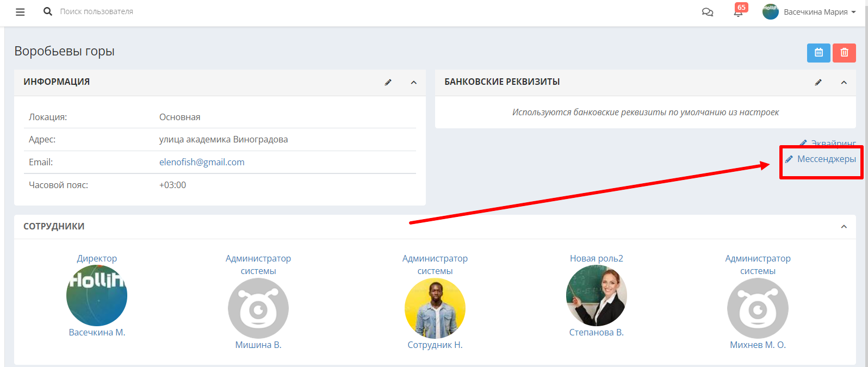This screenshot has width=868, height=367.
Task: Click the Адрес label
Action: [x=42, y=139]
